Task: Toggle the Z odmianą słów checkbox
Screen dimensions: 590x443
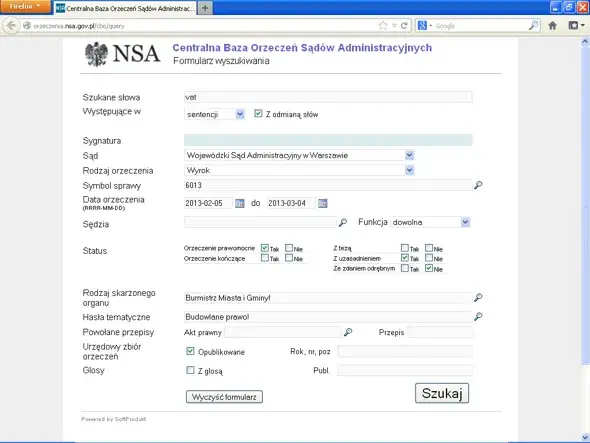Action: [x=258, y=113]
